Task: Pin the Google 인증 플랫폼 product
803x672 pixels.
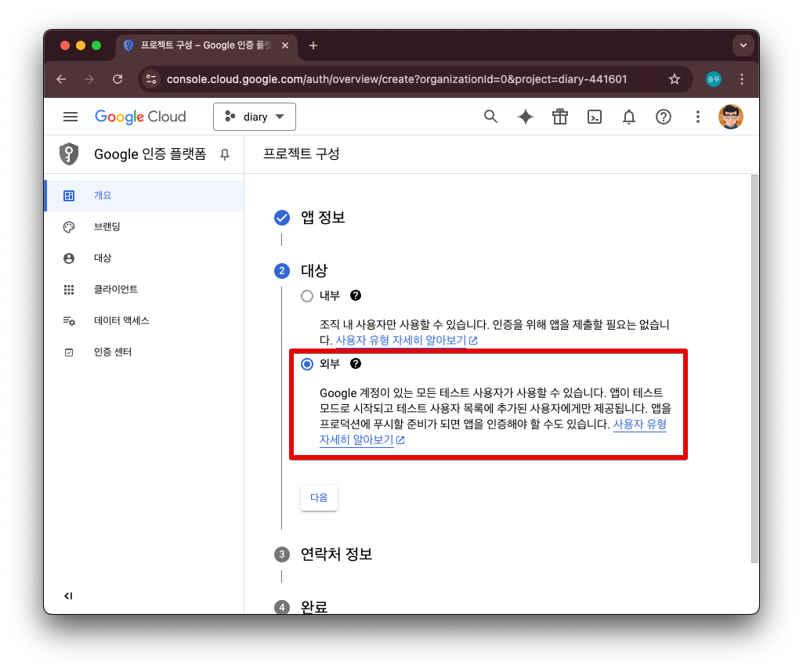Action: point(225,154)
